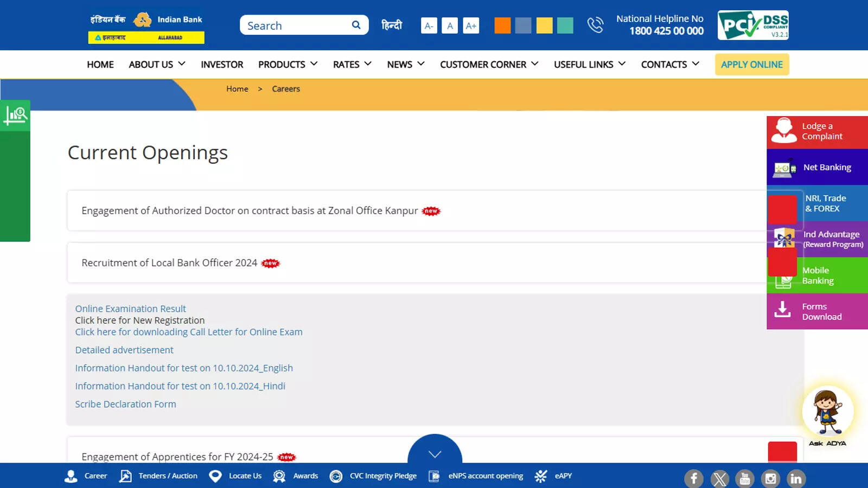Open the Scribe Declaration Form link

pos(125,404)
